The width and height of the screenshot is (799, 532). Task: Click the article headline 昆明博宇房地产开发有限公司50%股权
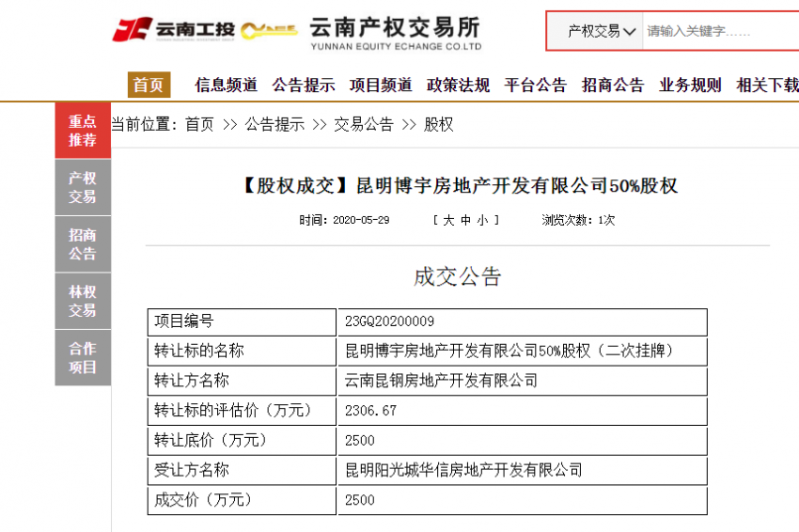tap(517, 186)
